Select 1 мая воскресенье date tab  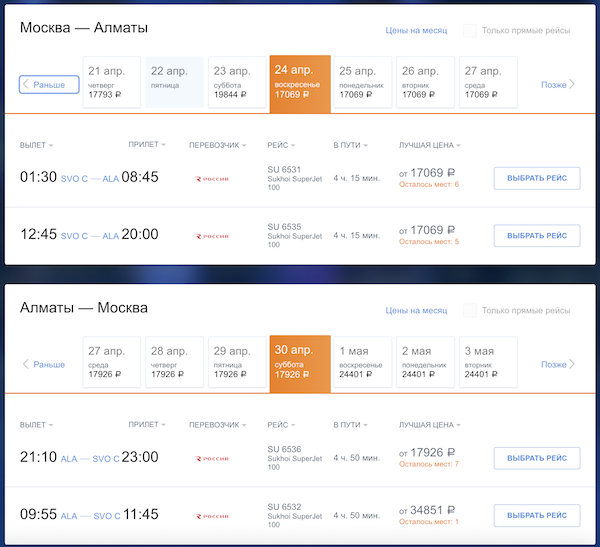tap(363, 362)
